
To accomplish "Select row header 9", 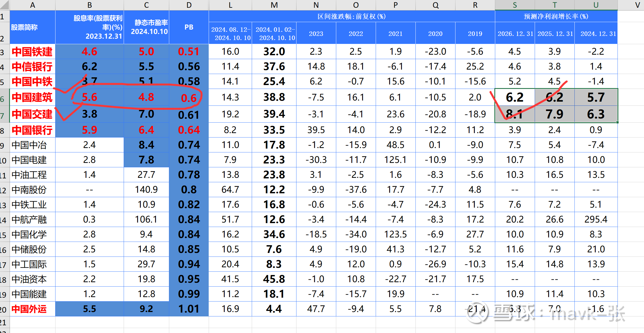I will 5,145.
